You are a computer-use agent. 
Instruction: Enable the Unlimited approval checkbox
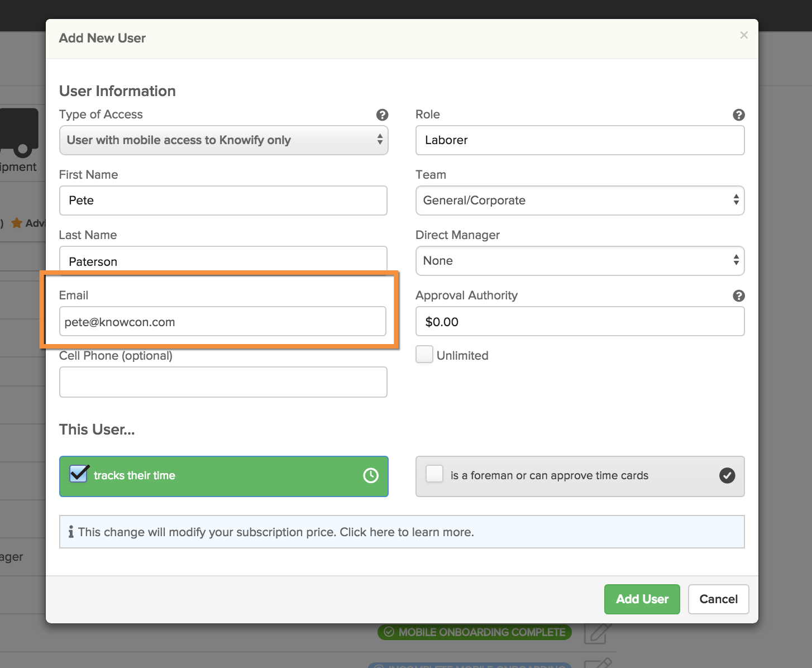[424, 354]
